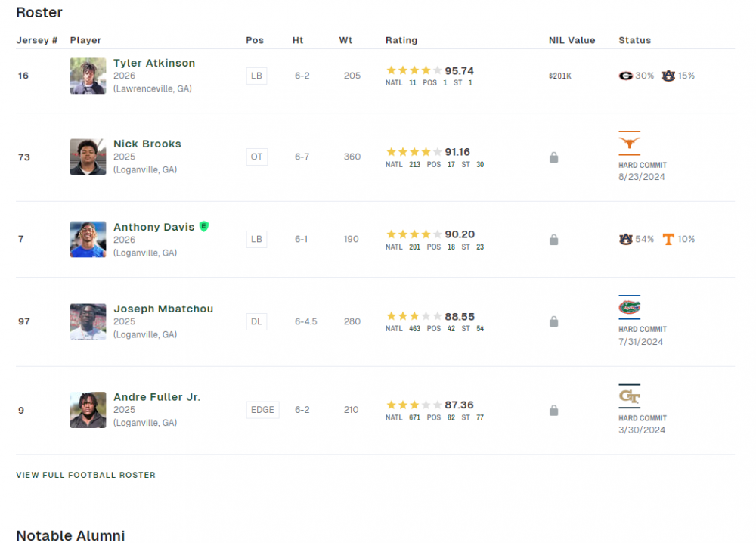Click Tyler Atkinson's $201K NIL value
This screenshot has height=543, width=756.
point(560,76)
